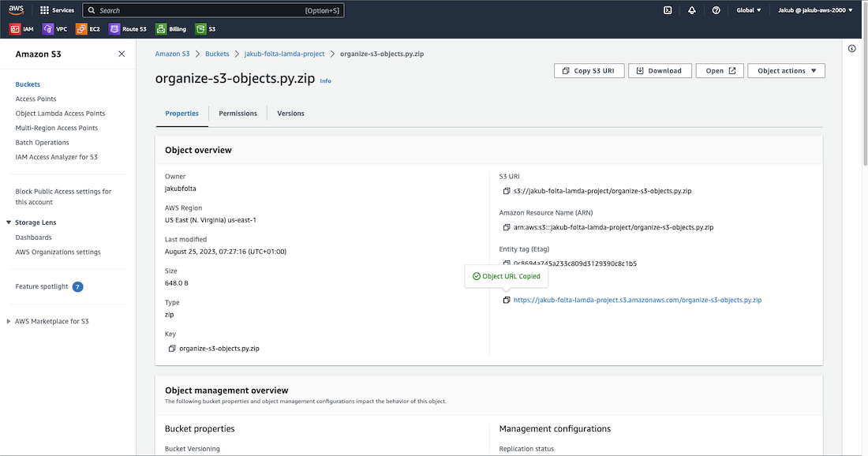The image size is (868, 456).
Task: Click the AWS logo home icon
Action: [x=17, y=10]
